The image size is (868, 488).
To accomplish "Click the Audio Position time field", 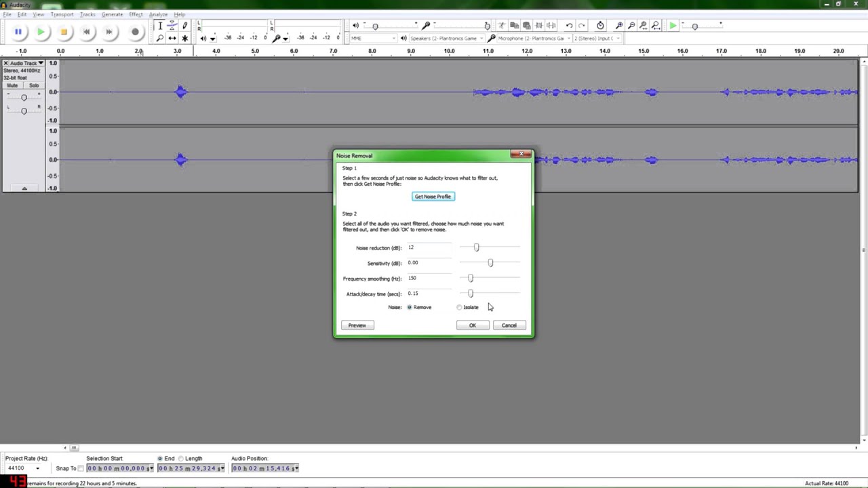I will (x=265, y=468).
